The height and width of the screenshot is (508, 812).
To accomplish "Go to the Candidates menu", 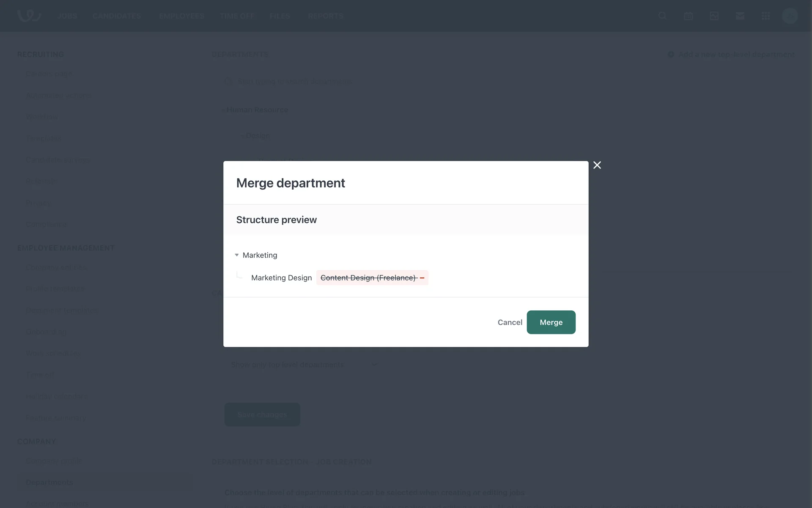I will pyautogui.click(x=117, y=16).
